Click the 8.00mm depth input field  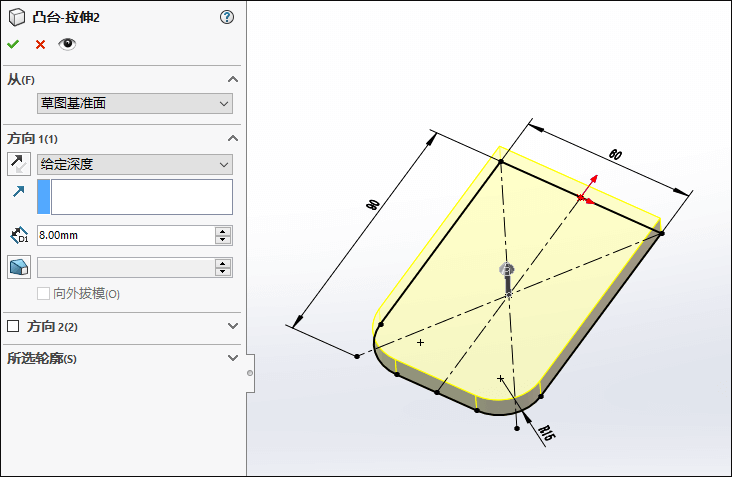pyautogui.click(x=126, y=235)
